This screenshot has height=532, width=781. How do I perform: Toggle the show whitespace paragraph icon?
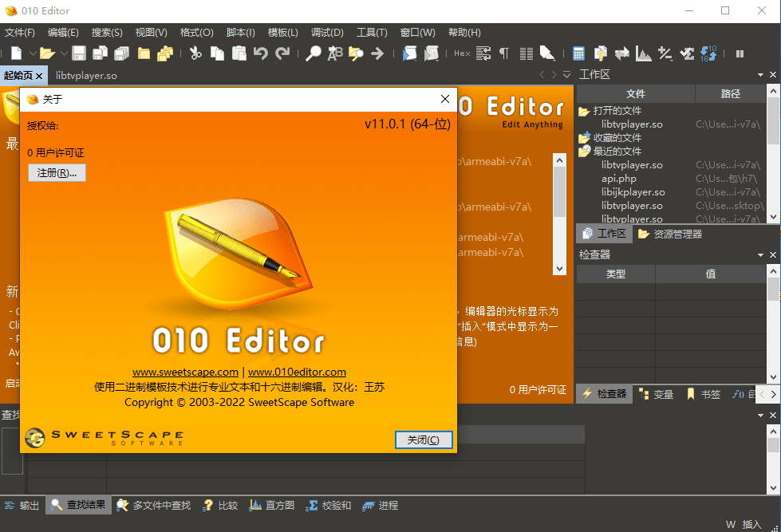[504, 53]
